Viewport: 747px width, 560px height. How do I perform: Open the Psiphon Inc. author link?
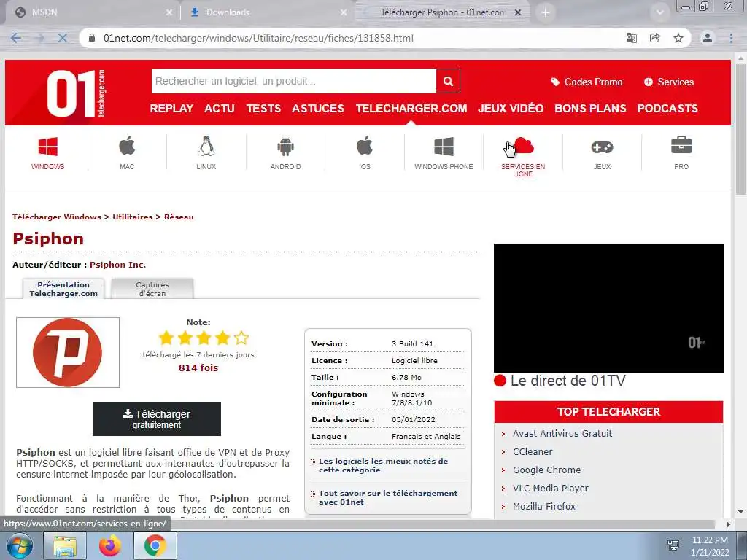point(117,265)
